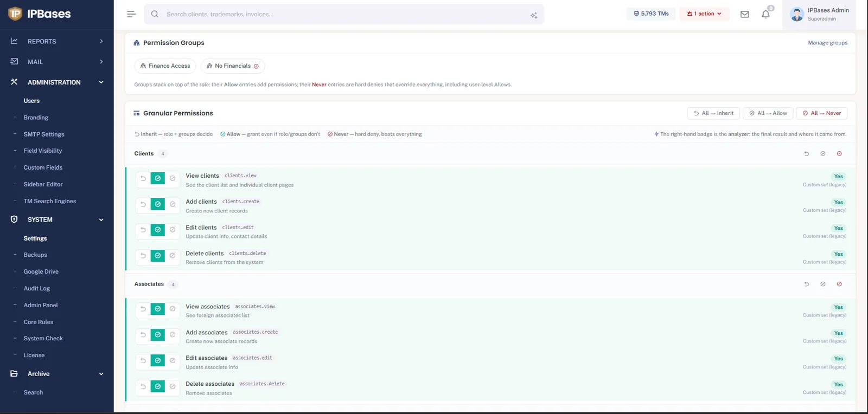Click the System shield icon

point(14,219)
